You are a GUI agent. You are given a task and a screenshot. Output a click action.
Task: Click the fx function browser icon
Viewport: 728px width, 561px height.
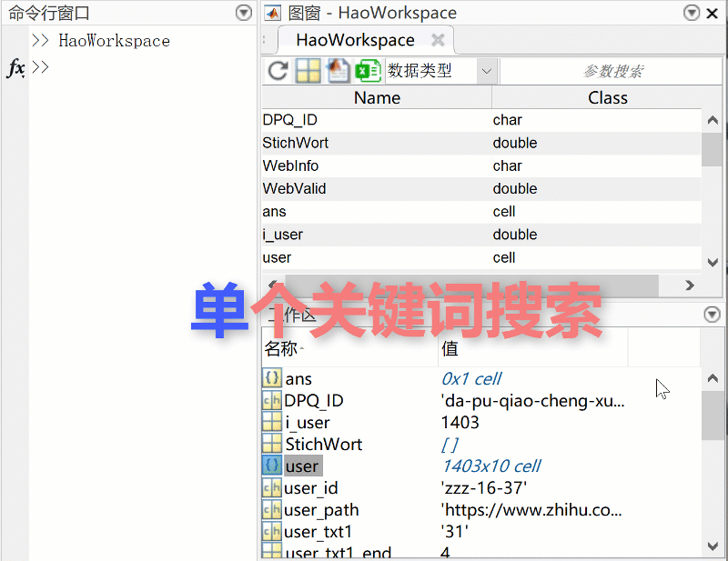pyautogui.click(x=16, y=68)
